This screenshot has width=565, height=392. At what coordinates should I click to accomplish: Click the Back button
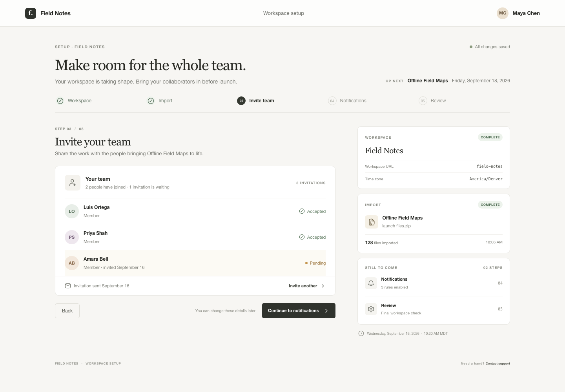[x=67, y=311]
